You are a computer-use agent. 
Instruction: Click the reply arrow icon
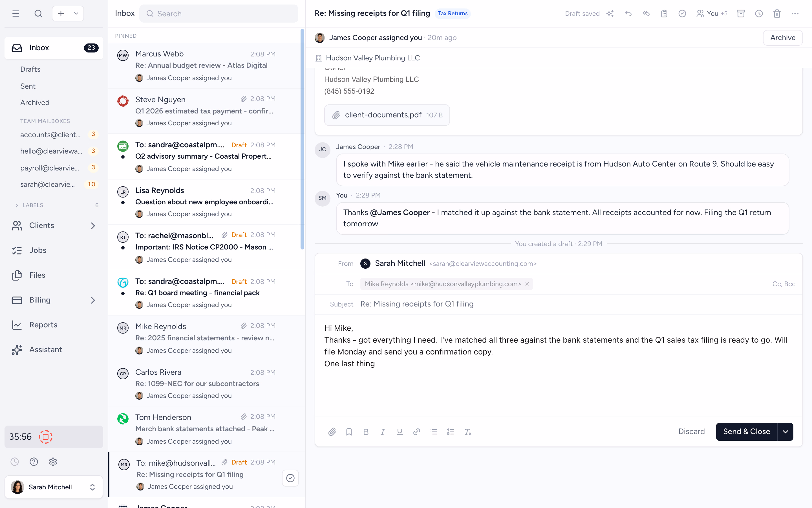coord(628,14)
